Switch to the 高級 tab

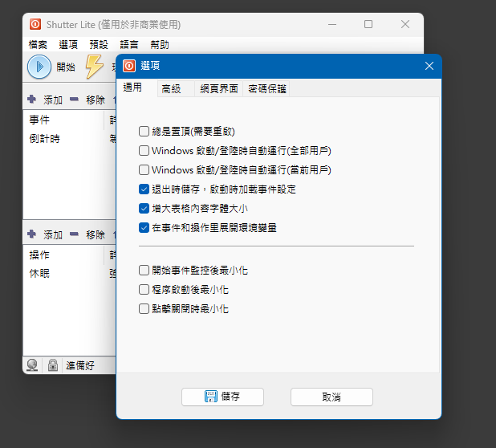point(172,89)
